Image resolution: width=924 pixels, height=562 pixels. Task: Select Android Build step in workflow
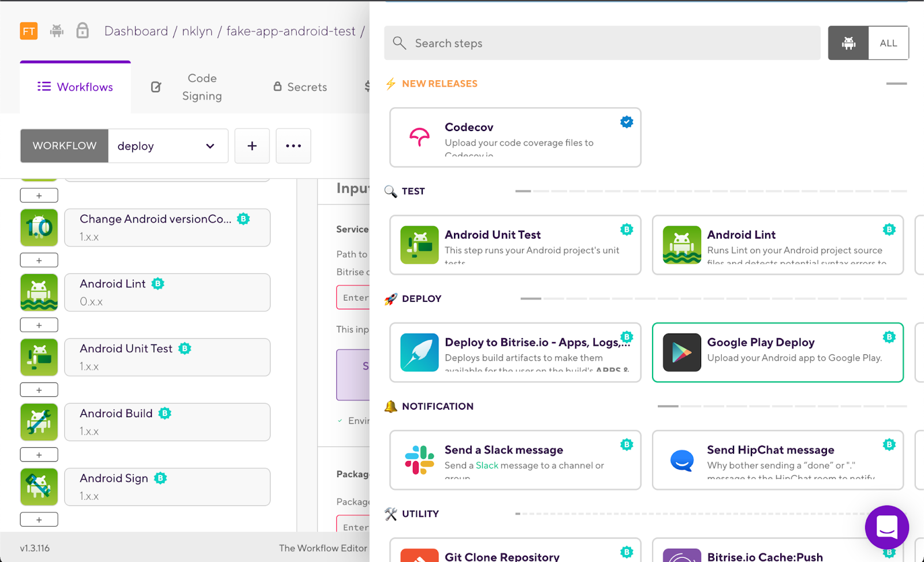(x=167, y=422)
